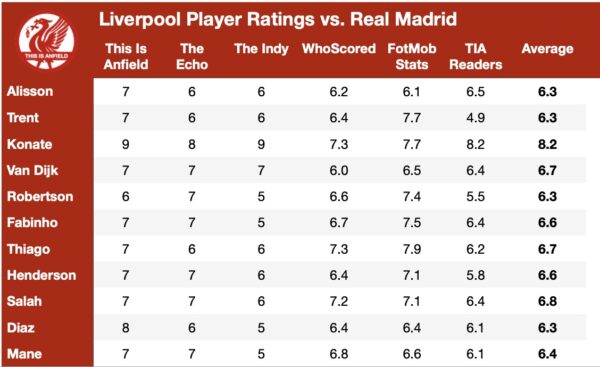600x367 pixels.
Task: Click Konate's average rating of 8.2
Action: click(x=547, y=144)
